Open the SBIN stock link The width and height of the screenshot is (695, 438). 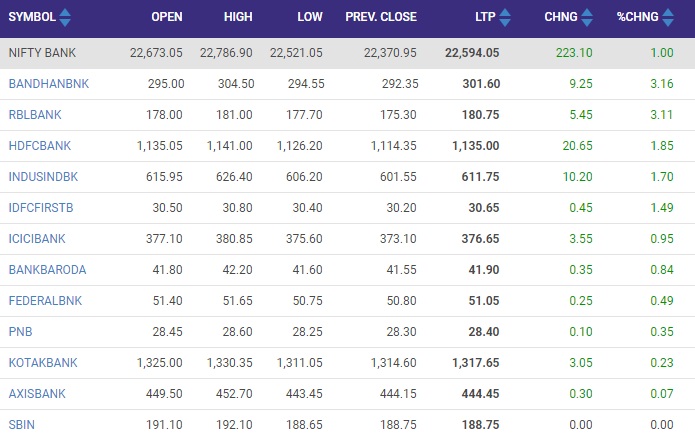tap(22, 425)
